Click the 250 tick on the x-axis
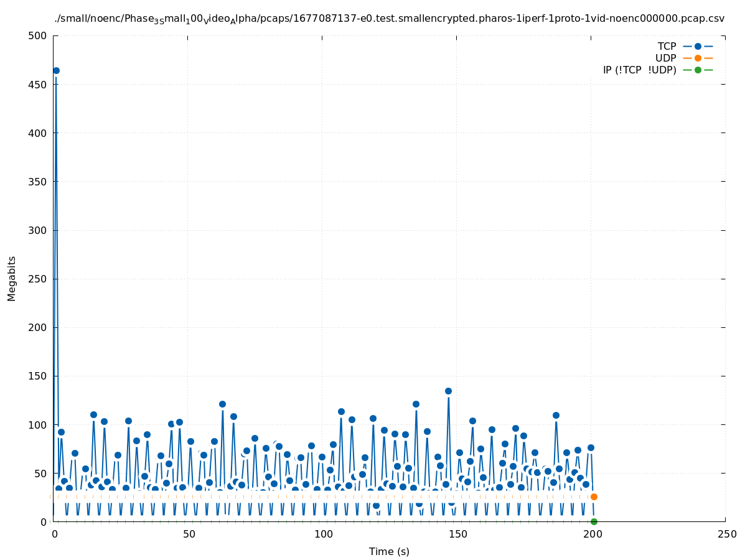Image resolution: width=745 pixels, height=560 pixels. pos(726,534)
